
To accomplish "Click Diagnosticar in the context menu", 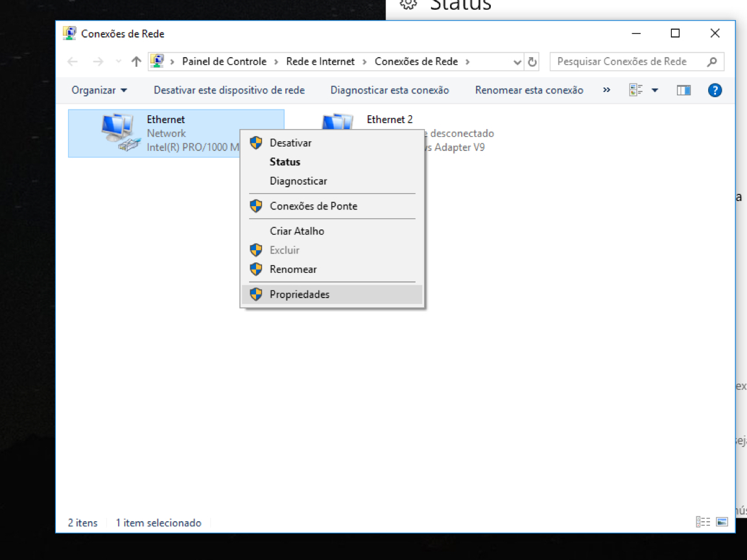I will pyautogui.click(x=332, y=181).
